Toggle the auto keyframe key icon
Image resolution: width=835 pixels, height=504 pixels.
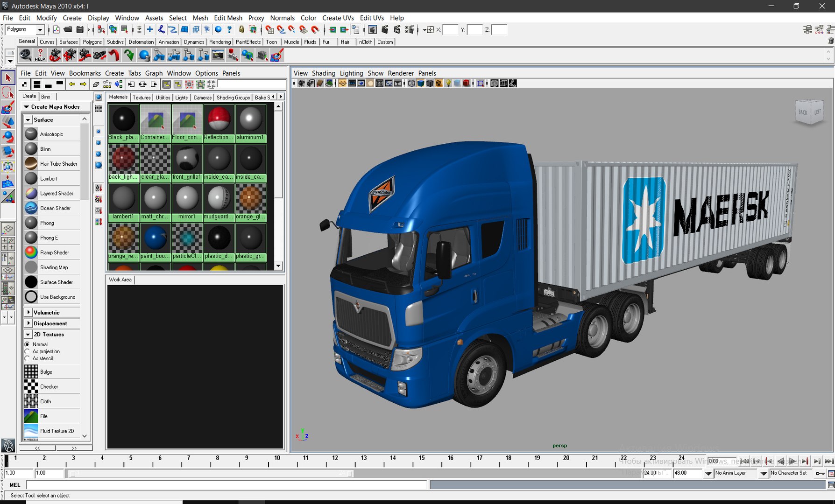(x=820, y=473)
